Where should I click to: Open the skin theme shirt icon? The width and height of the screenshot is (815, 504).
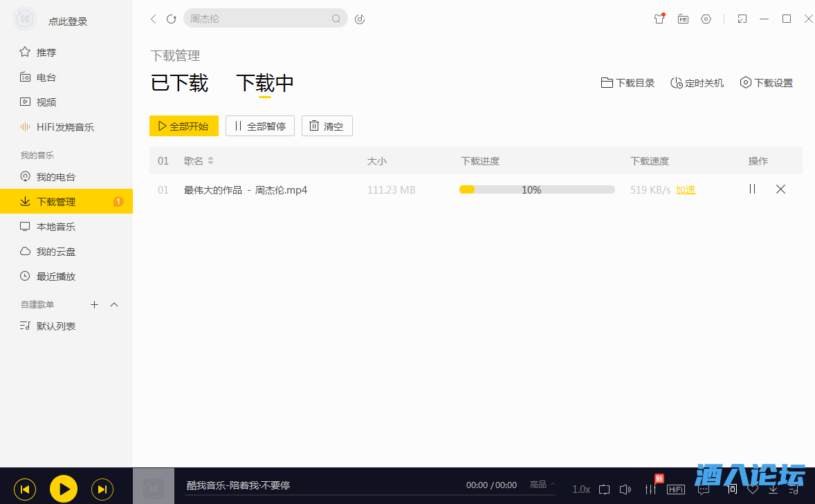pos(659,19)
